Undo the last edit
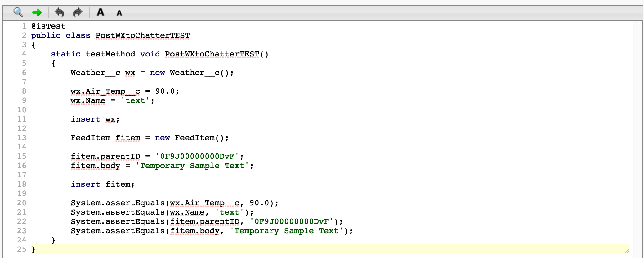This screenshot has width=644, height=258. pos(59,12)
